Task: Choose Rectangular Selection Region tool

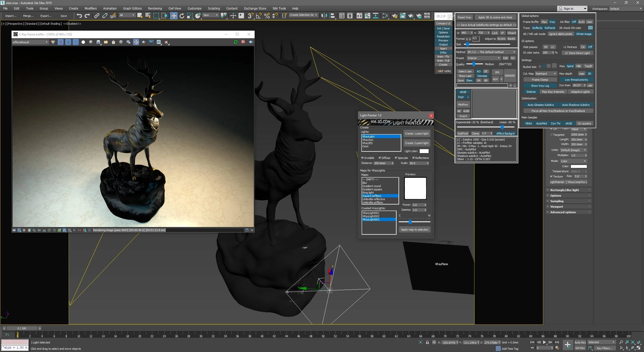Action: 156,16
